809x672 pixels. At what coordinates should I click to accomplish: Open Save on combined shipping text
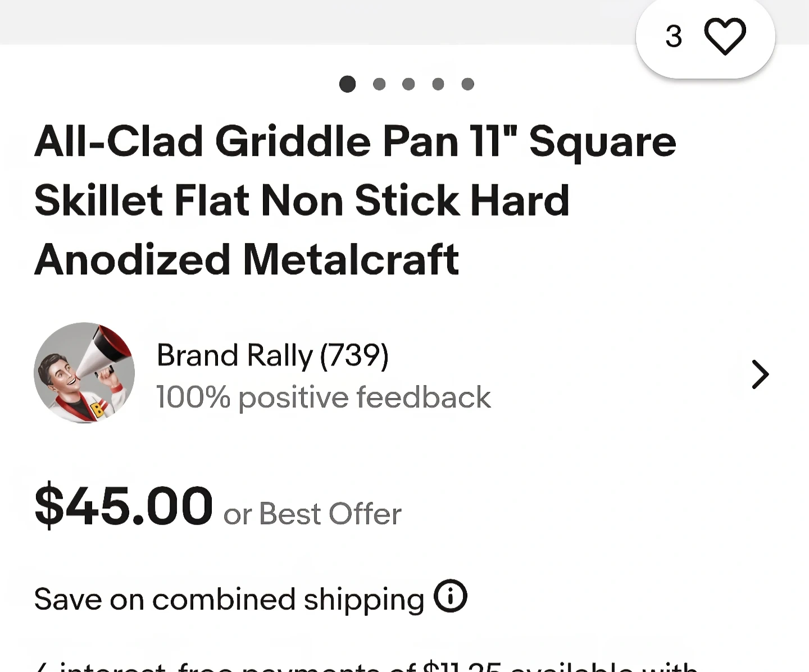coord(229,599)
